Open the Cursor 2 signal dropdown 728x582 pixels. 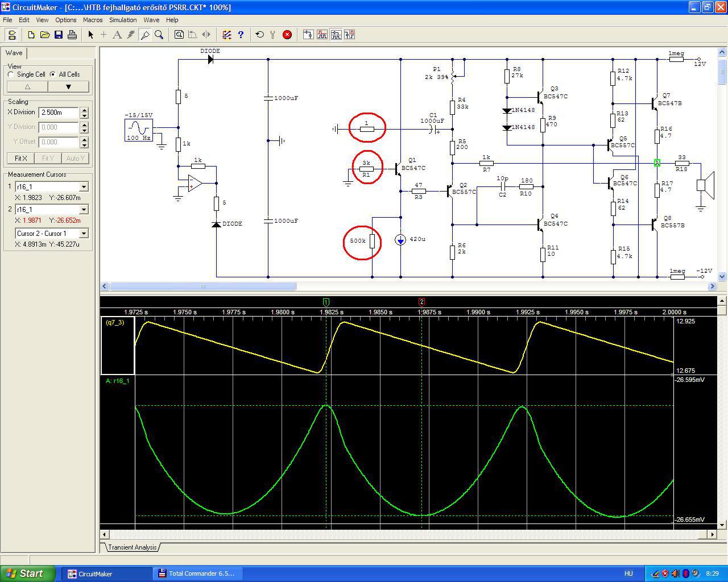[84, 210]
